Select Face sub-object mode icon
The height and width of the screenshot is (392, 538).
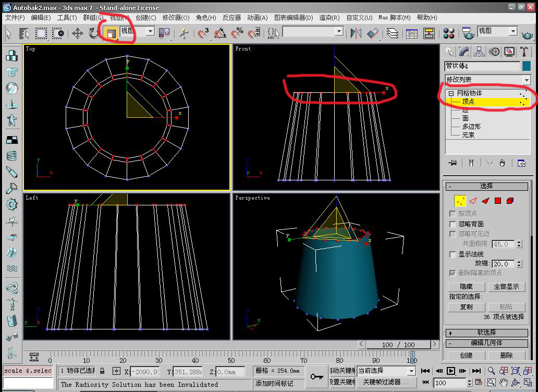point(485,201)
